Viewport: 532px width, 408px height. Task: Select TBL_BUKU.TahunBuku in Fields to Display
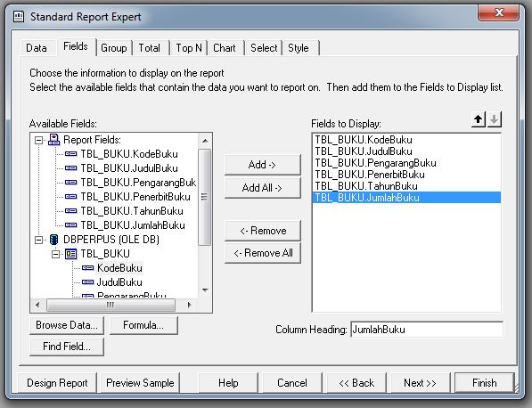click(x=406, y=186)
